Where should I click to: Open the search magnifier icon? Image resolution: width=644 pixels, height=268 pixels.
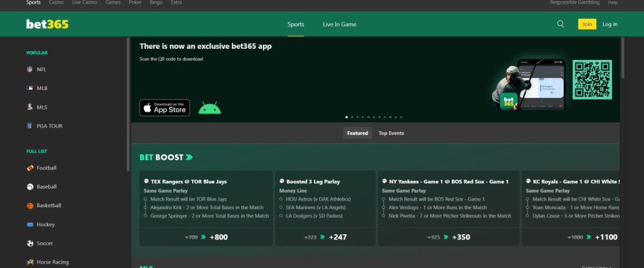[560, 24]
